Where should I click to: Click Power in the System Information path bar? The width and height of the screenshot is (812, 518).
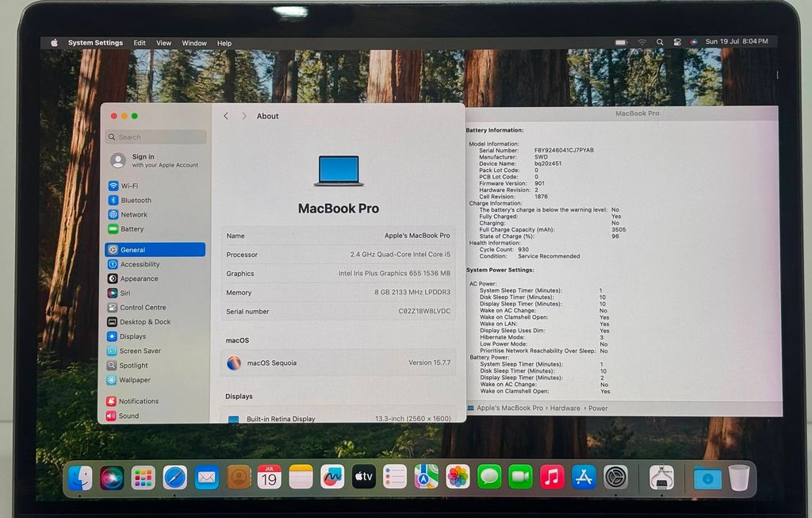pyautogui.click(x=598, y=409)
